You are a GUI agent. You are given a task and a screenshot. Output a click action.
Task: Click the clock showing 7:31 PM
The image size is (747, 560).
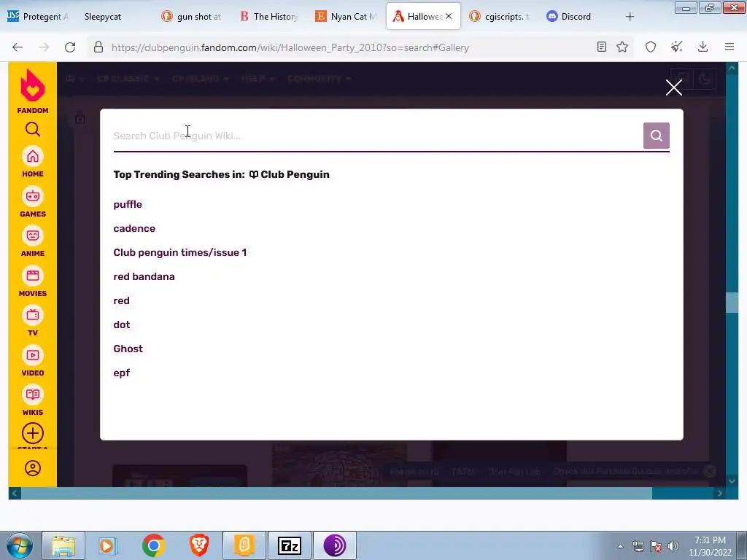pyautogui.click(x=710, y=540)
